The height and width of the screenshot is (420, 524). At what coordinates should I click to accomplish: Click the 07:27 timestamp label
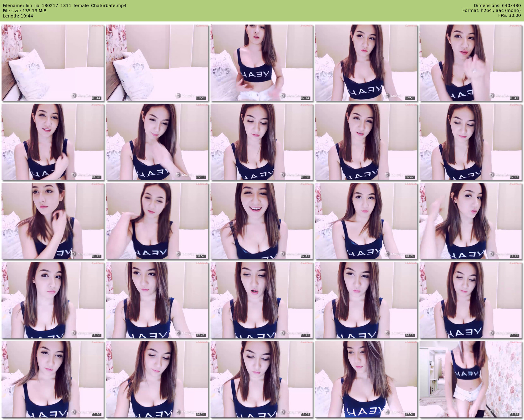(x=514, y=177)
